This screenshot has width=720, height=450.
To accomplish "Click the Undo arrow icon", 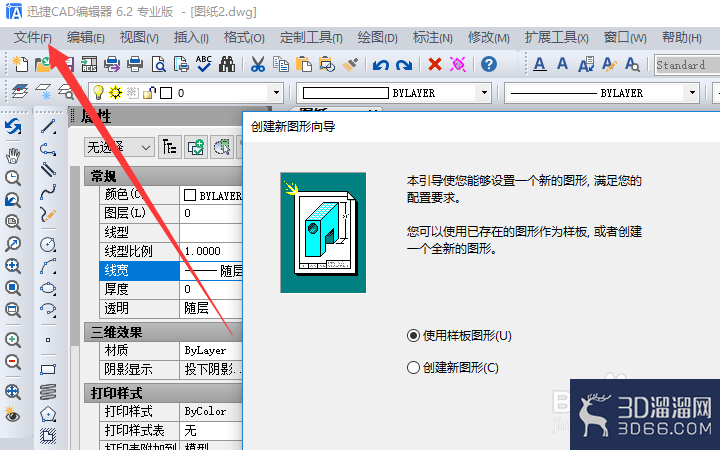I will 380,65.
